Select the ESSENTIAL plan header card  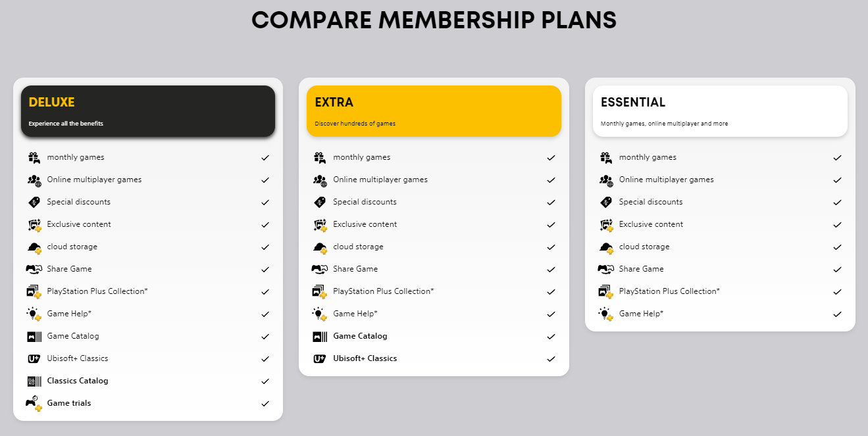click(x=720, y=111)
